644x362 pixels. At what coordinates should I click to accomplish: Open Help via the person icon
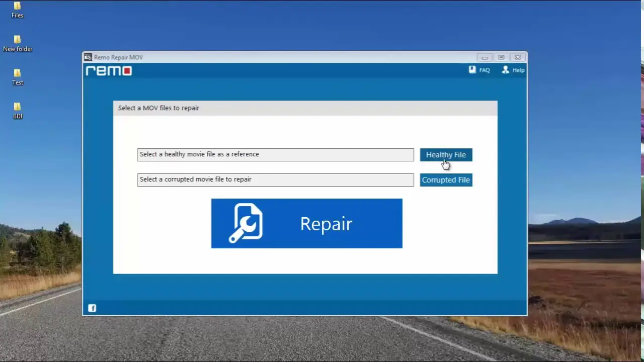click(505, 70)
